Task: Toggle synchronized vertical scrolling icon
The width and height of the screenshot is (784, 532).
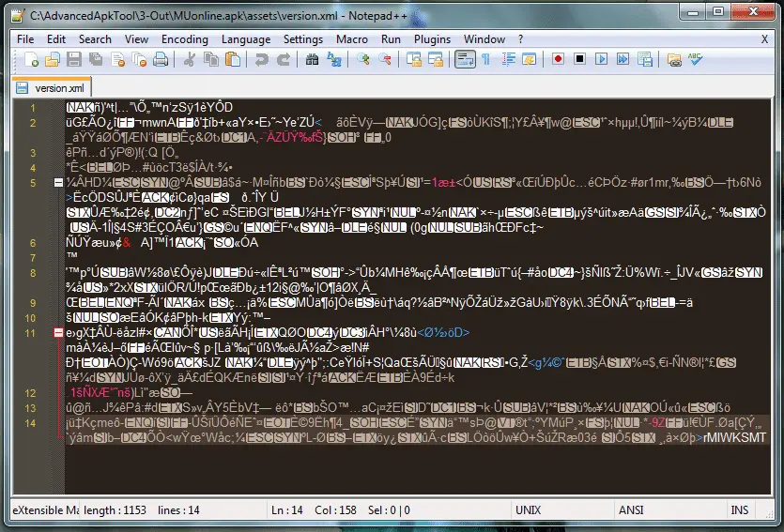Action: [x=413, y=60]
